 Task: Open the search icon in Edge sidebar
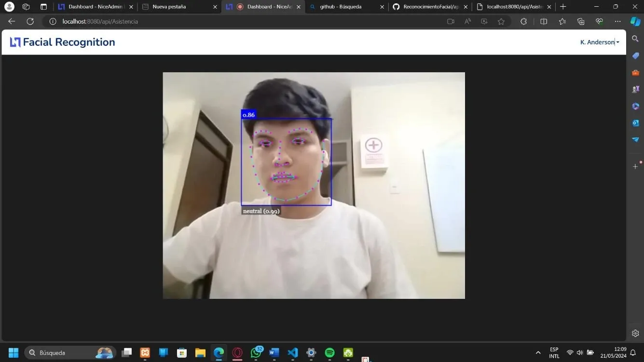pos(635,39)
